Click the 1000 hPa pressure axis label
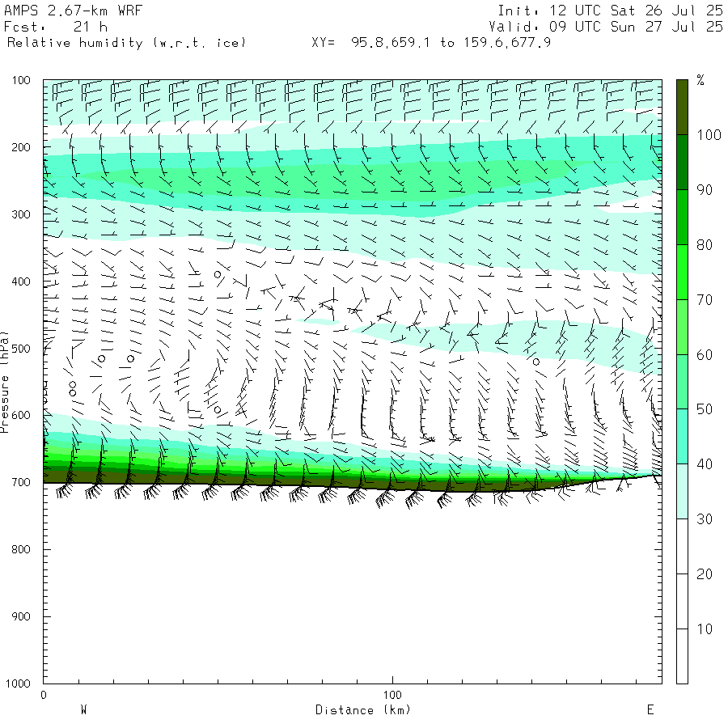Screen dimensions: 728x728 coord(18,684)
